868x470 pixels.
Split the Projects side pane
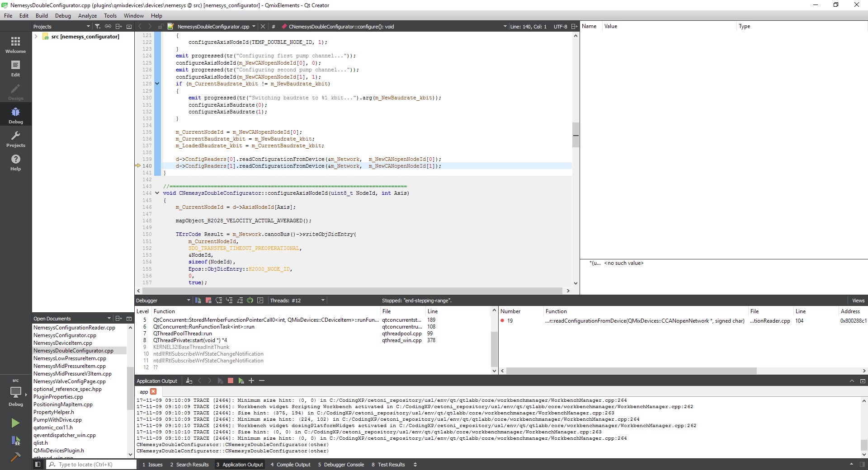click(119, 27)
